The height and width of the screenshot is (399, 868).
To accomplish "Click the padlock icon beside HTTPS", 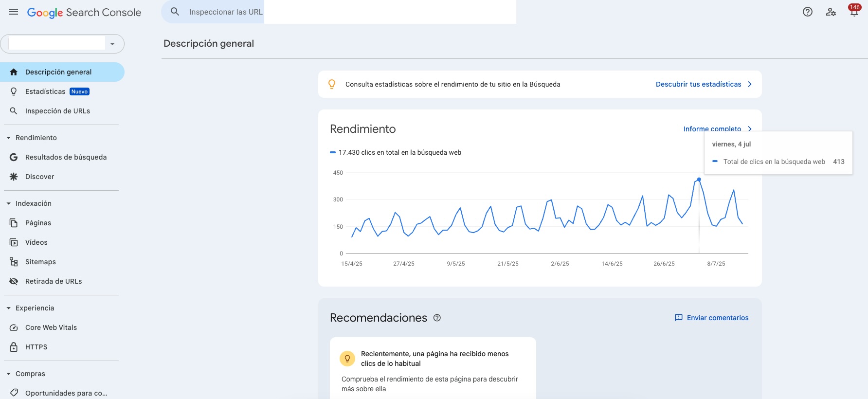I will coord(14,347).
